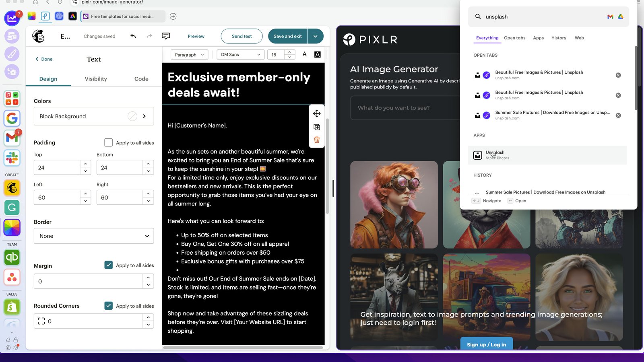The height and width of the screenshot is (362, 644).
Task: Open the Slack icon in the sidebar
Action: click(x=12, y=158)
